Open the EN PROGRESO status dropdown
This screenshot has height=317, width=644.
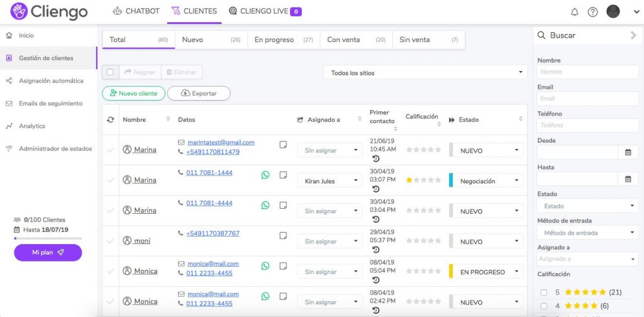486,272
